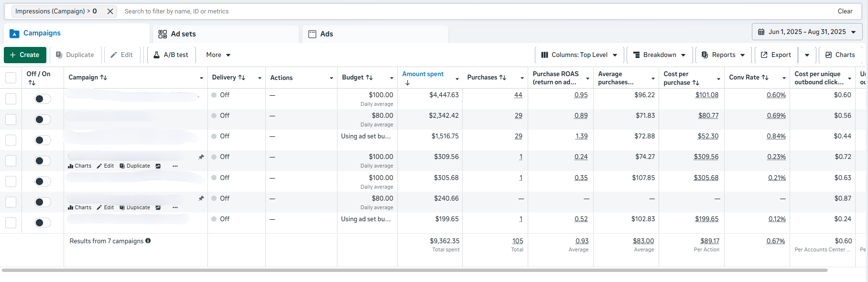
Task: Click the Clear filters link
Action: point(845,11)
